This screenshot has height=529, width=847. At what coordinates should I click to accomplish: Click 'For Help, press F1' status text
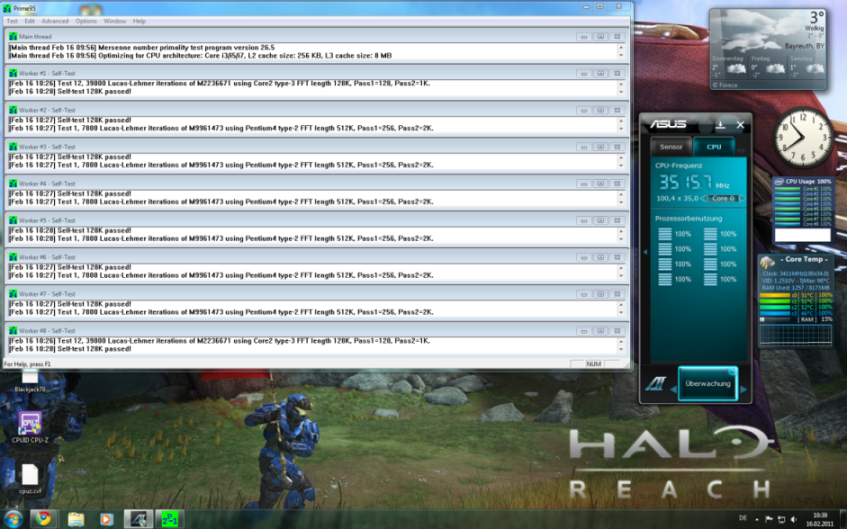coord(27,364)
